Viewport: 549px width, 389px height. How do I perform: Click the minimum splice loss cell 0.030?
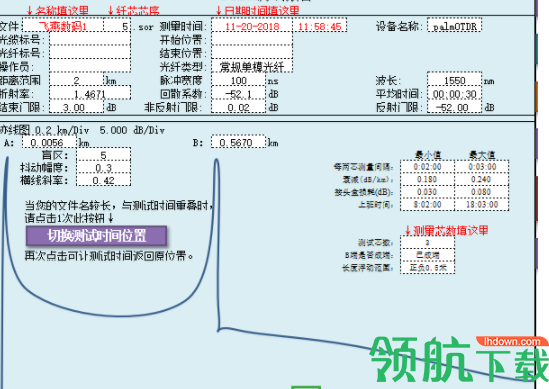(427, 192)
